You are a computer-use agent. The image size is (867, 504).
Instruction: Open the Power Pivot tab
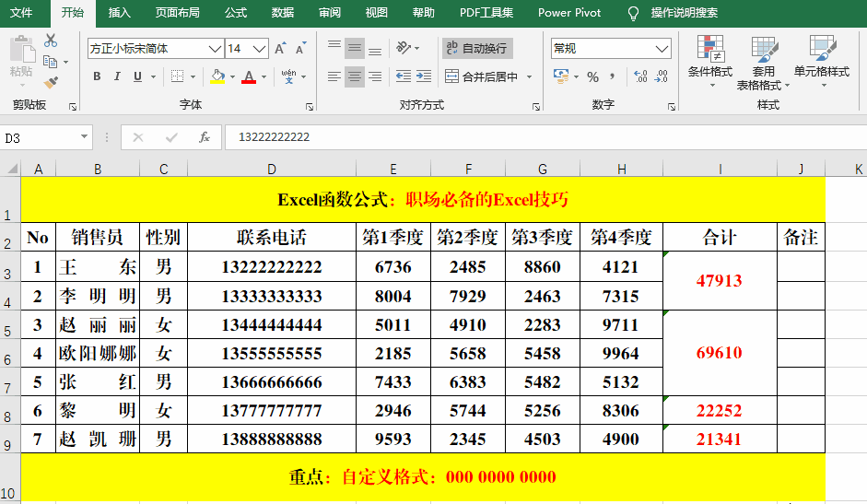[569, 12]
